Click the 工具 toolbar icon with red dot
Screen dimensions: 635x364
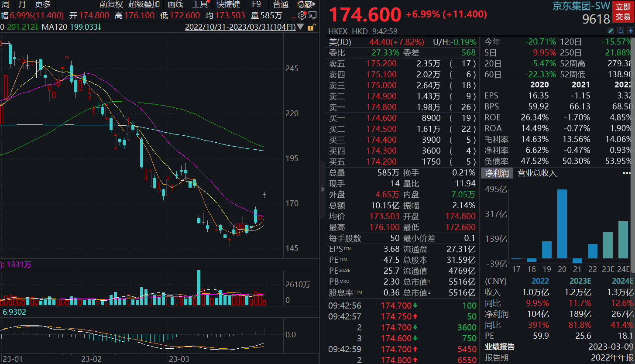(x=200, y=5)
